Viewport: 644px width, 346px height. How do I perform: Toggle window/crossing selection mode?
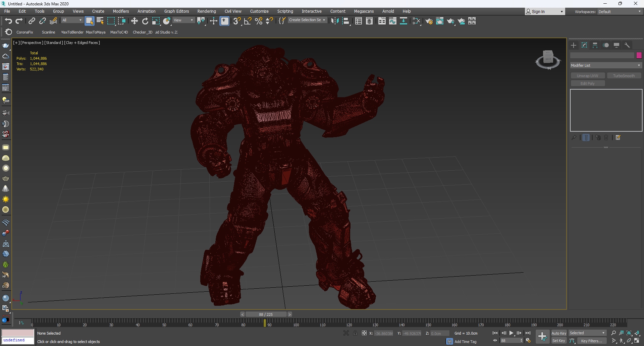(122, 21)
